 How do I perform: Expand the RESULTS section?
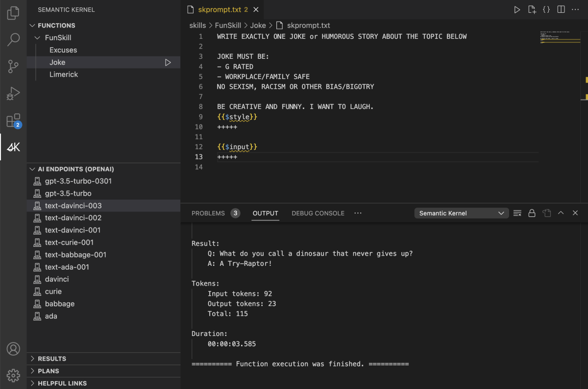52,359
